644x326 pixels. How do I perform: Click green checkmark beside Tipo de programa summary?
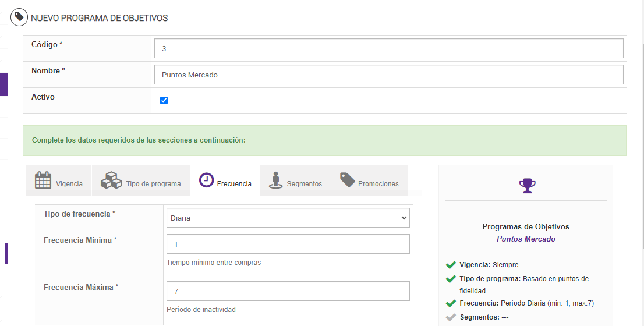pos(450,279)
